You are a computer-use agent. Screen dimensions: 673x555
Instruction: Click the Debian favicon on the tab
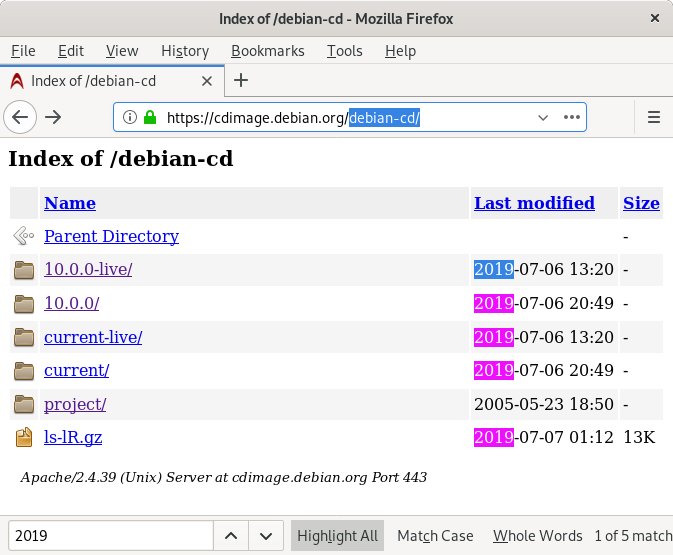17,81
